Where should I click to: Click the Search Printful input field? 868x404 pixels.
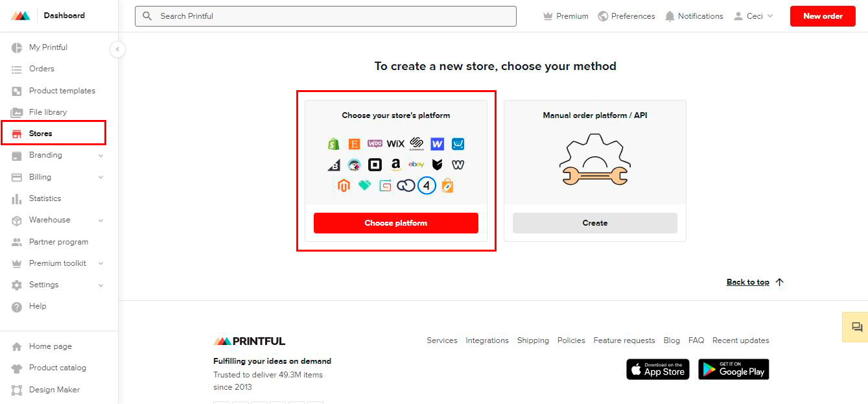click(x=325, y=16)
